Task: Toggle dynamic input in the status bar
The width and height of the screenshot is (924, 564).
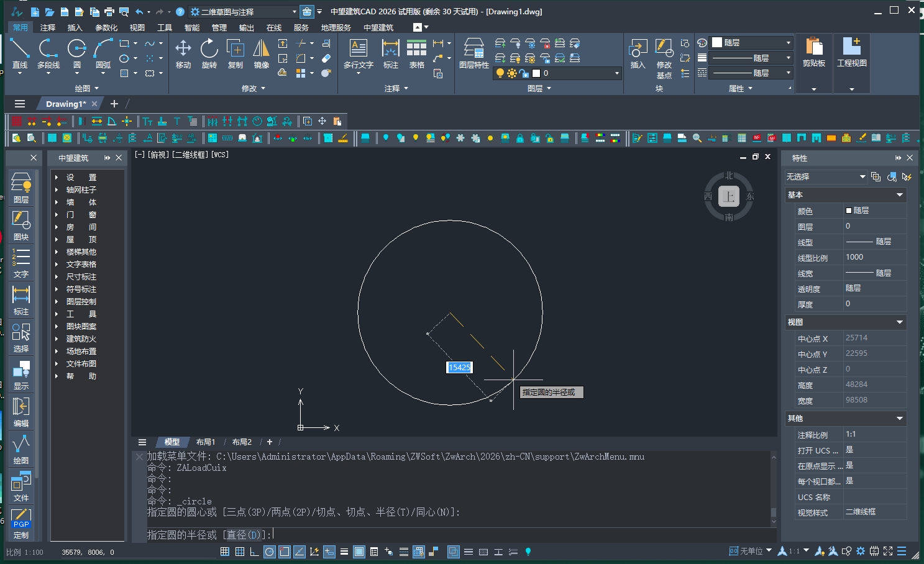Action: tap(329, 552)
